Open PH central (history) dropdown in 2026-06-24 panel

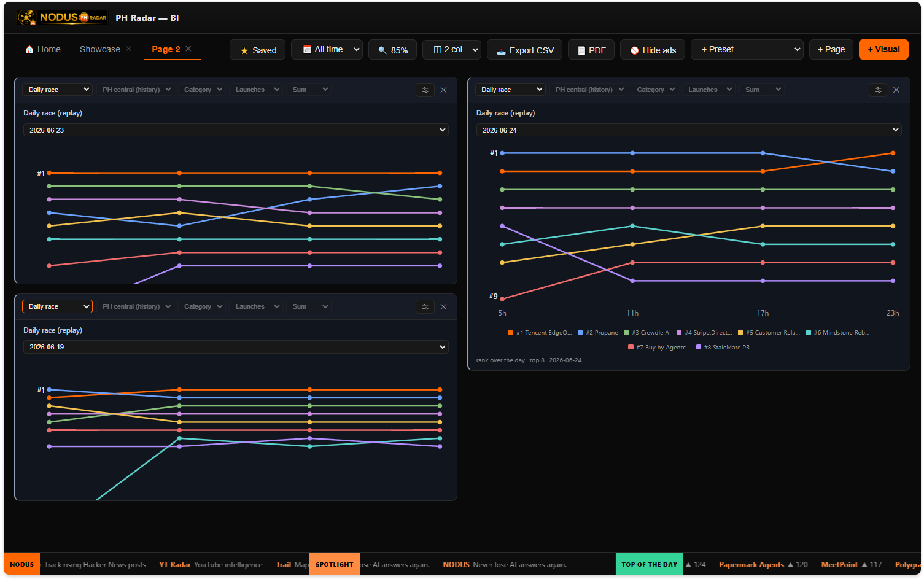click(589, 90)
